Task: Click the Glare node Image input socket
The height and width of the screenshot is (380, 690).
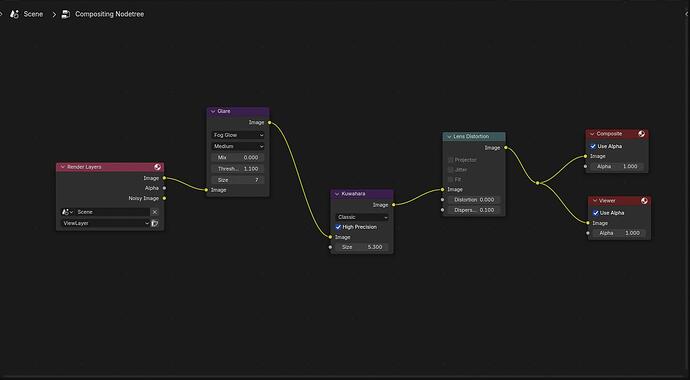Action: click(x=206, y=190)
